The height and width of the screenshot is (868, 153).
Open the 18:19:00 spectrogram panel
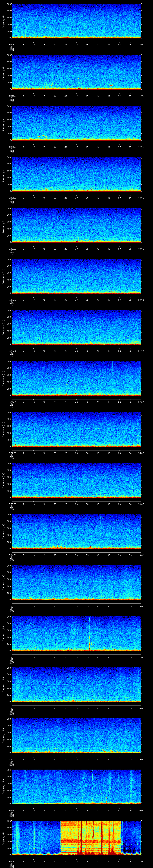coord(76,276)
